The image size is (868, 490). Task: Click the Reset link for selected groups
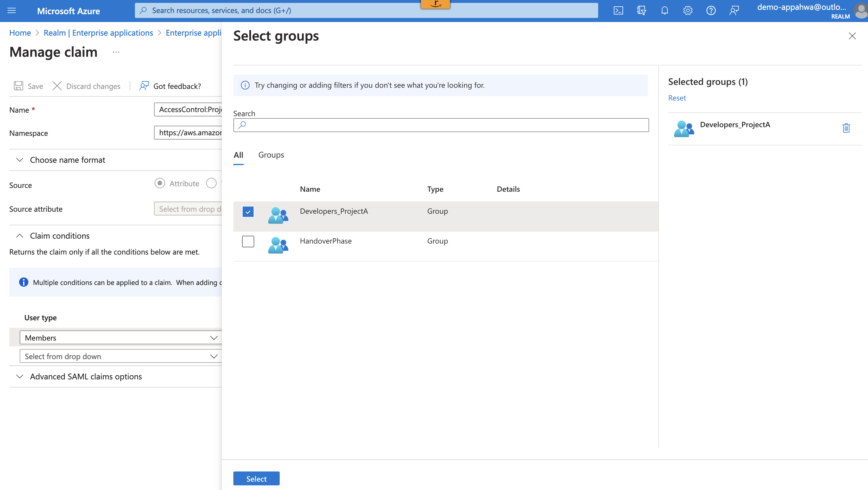pos(677,98)
